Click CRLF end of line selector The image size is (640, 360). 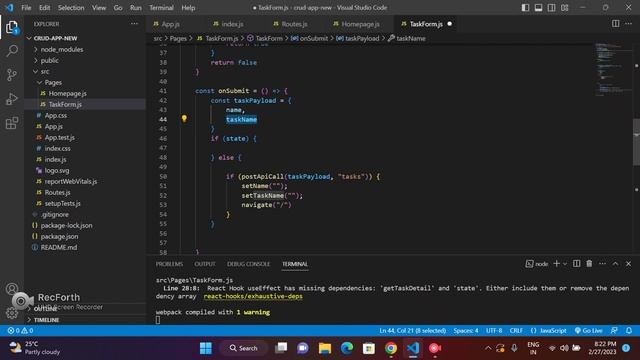516,331
